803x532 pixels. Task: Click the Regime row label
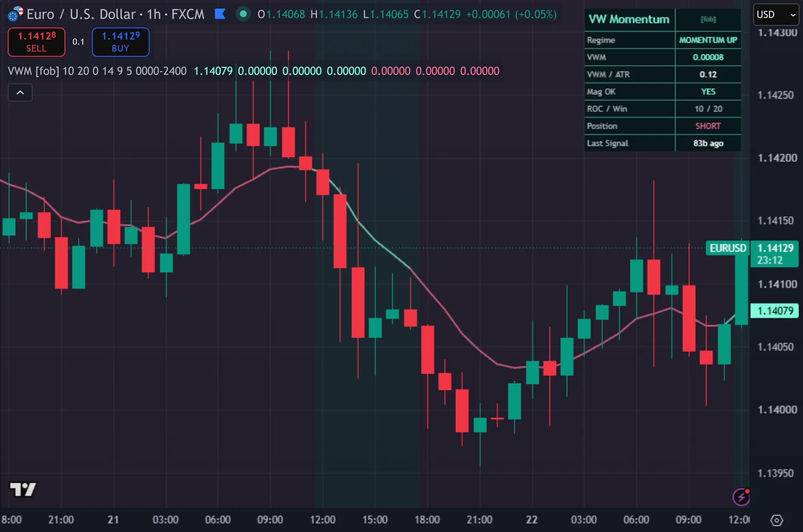pyautogui.click(x=601, y=40)
